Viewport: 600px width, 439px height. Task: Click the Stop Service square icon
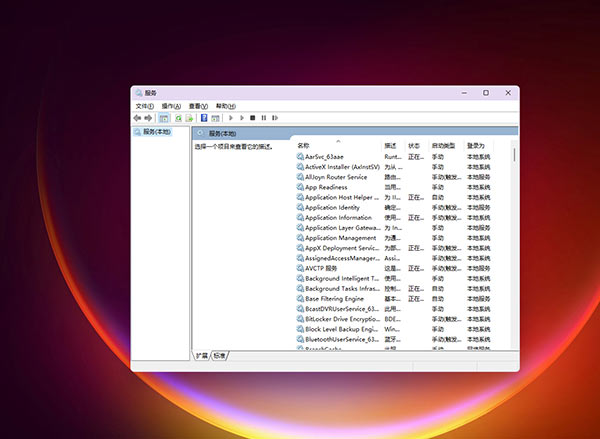pyautogui.click(x=253, y=118)
